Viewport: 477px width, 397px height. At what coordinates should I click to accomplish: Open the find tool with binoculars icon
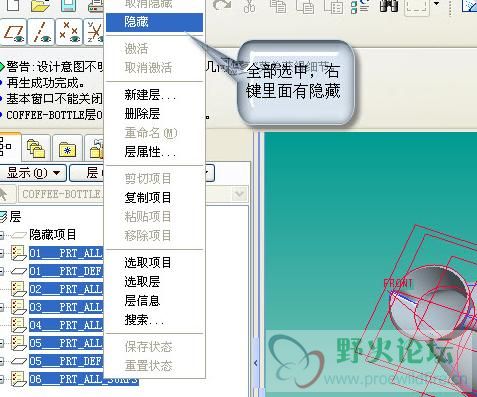(389, 5)
